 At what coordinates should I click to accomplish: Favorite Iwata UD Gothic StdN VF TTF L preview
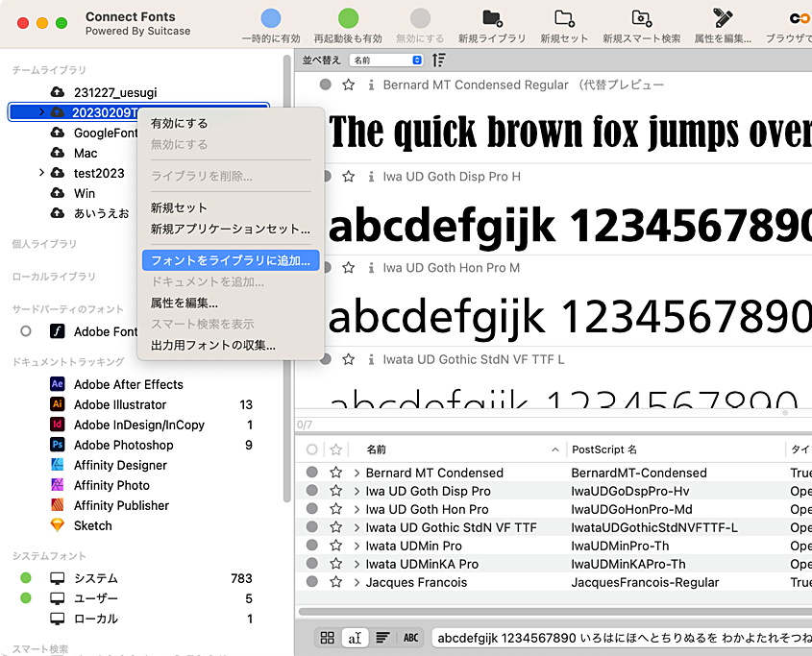tap(349, 359)
